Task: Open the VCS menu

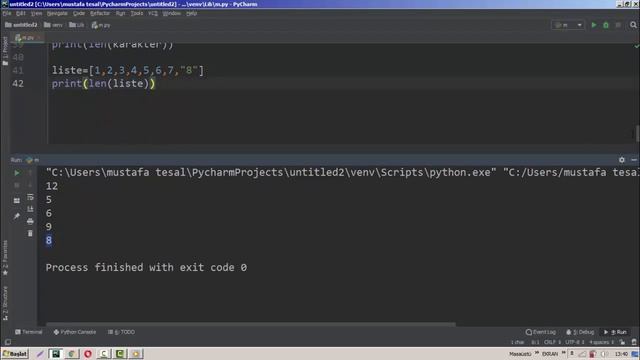Action: point(153,13)
